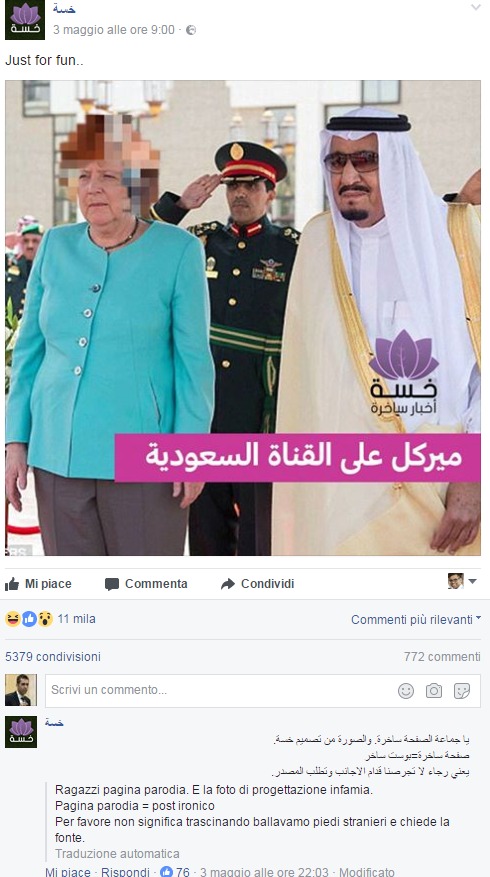Screen dimensions: 490x877
Task: Click the thumbs-up Mi piace icon
Action: [x=12, y=584]
